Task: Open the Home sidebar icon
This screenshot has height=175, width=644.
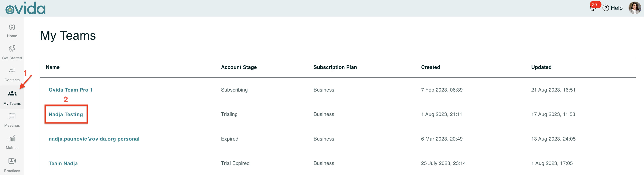Action: click(12, 27)
